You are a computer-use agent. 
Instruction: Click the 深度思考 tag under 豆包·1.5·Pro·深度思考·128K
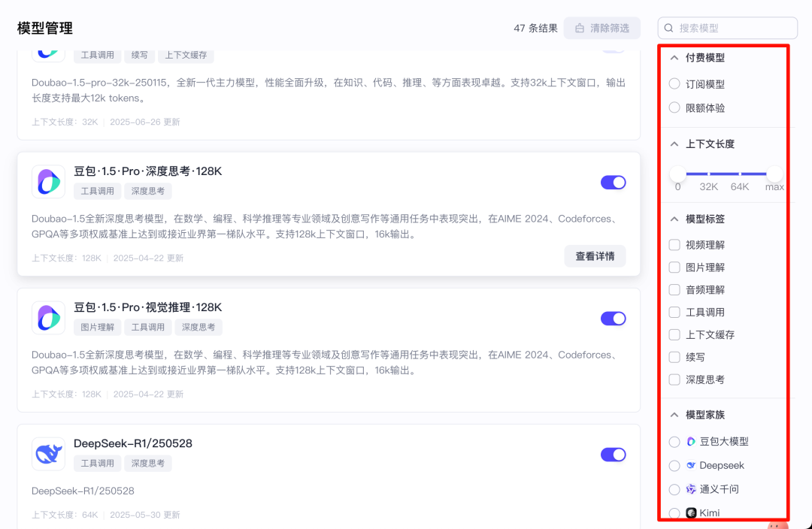(148, 191)
